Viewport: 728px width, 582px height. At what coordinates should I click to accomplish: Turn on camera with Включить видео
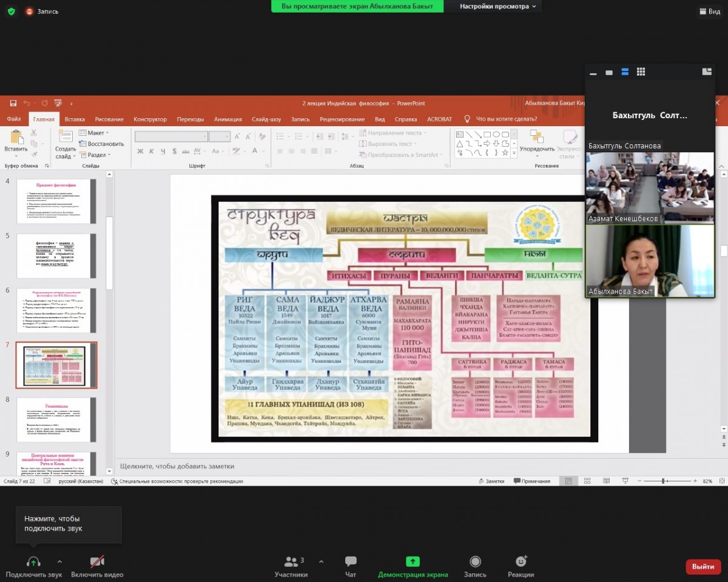point(97,566)
